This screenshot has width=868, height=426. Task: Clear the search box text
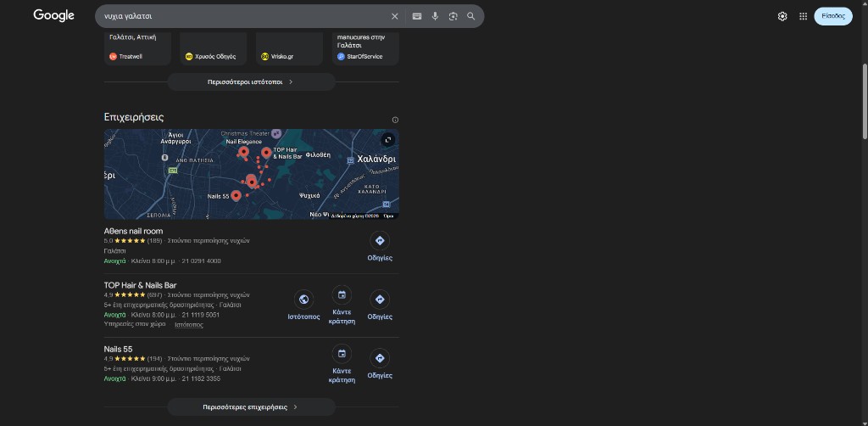point(395,16)
